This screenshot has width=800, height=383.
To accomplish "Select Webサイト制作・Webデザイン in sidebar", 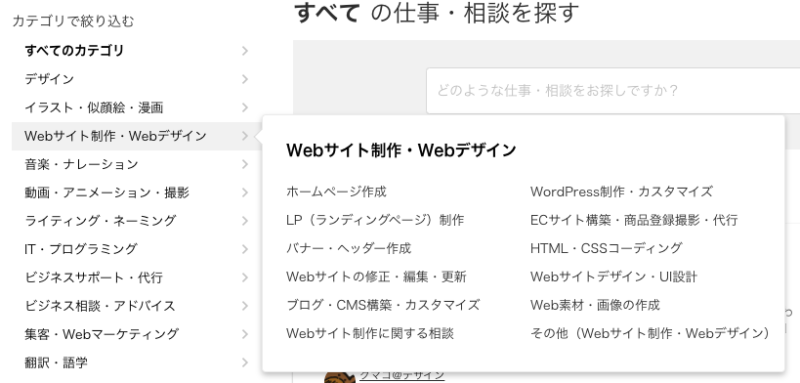I will [115, 136].
